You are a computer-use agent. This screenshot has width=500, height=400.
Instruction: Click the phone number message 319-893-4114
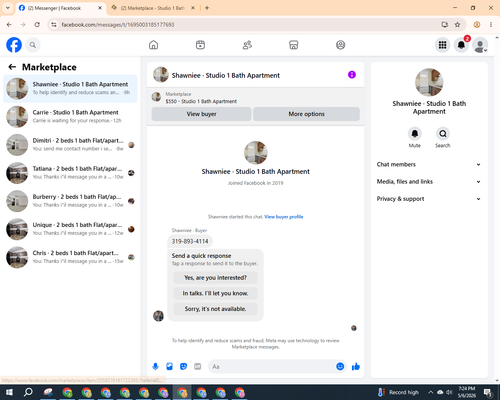pyautogui.click(x=190, y=241)
